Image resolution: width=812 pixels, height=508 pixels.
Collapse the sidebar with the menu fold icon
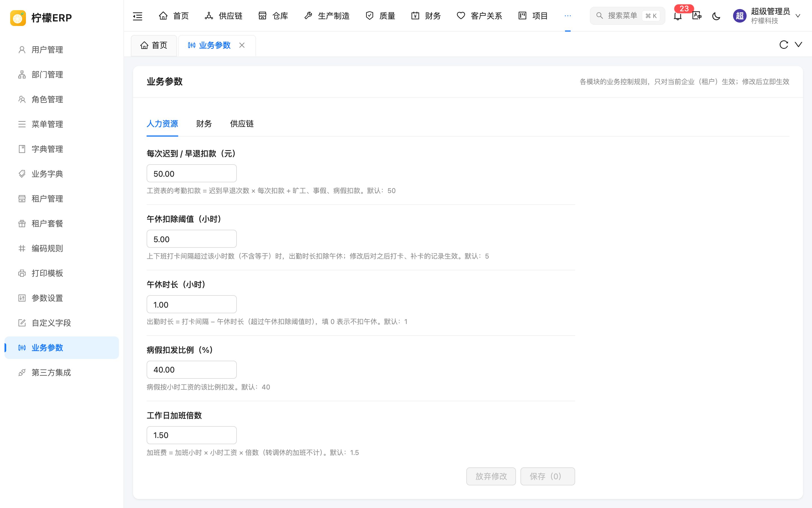click(138, 16)
